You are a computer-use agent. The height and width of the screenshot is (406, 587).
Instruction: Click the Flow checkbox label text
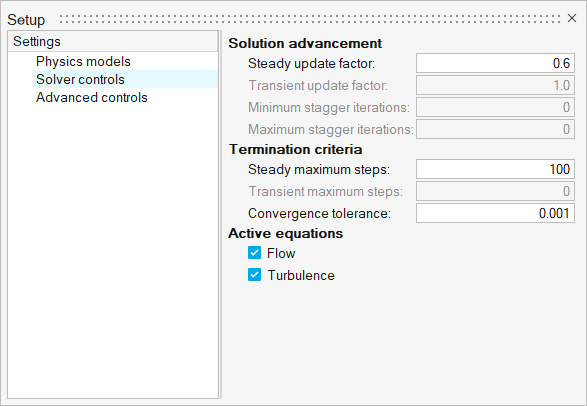pos(281,253)
